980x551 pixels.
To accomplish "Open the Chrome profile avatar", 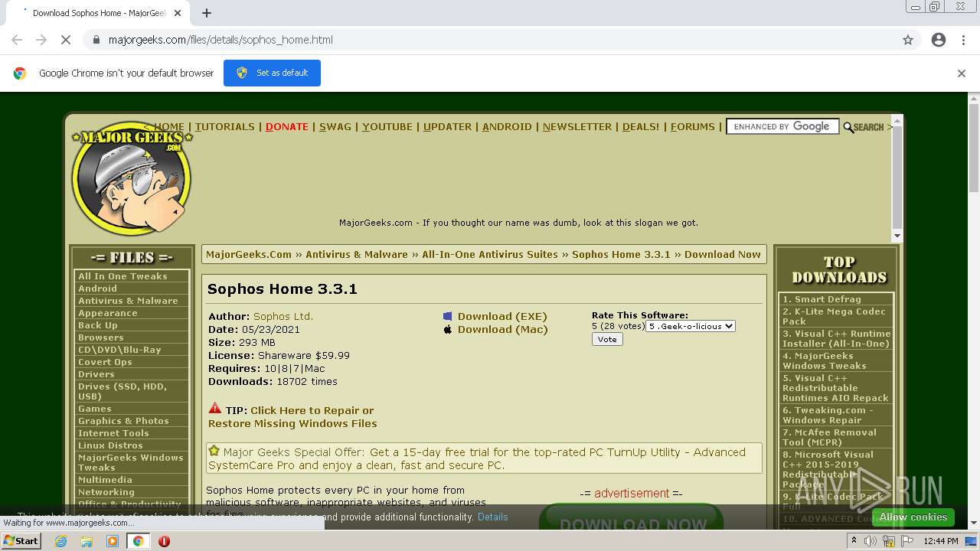I will point(939,40).
